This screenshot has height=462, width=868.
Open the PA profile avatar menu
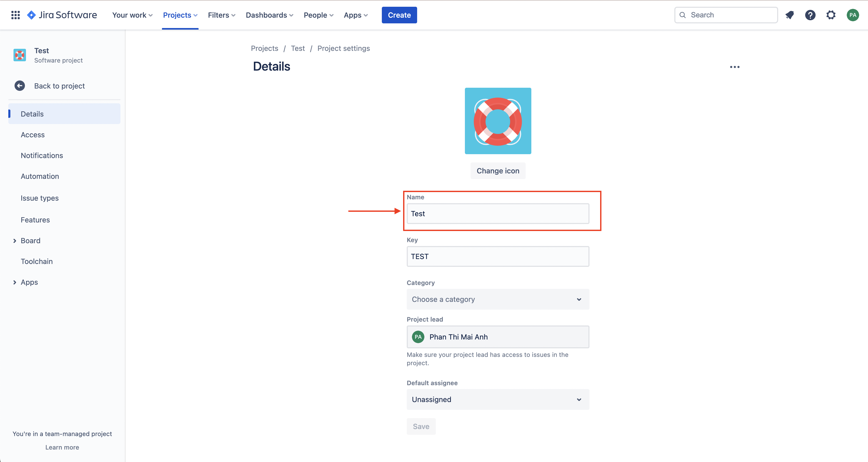click(x=852, y=15)
